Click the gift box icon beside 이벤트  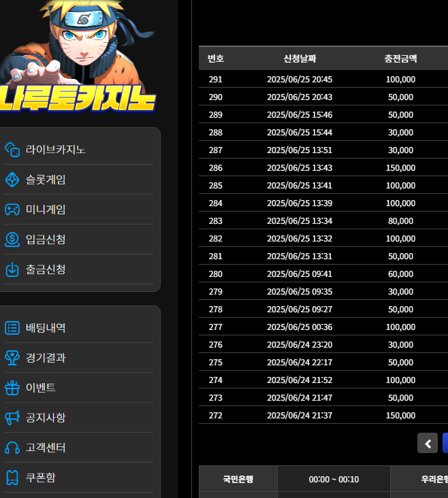click(x=12, y=388)
